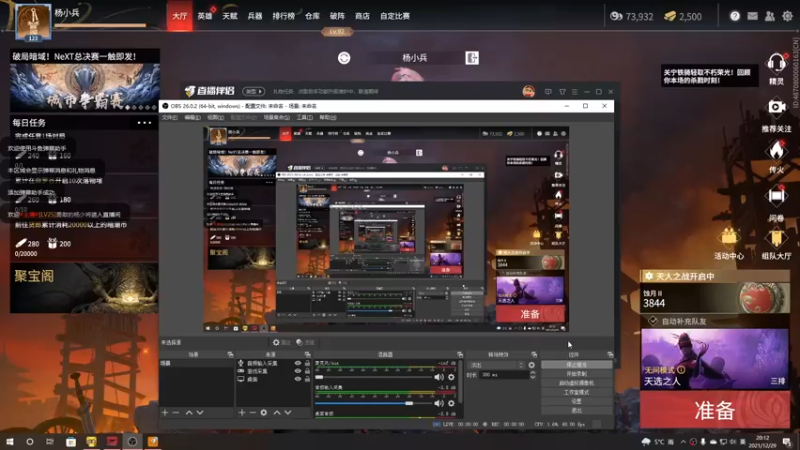800x450 pixels.
Task: Click the 麦克风/Aux volume slider handle
Action: [319, 378]
